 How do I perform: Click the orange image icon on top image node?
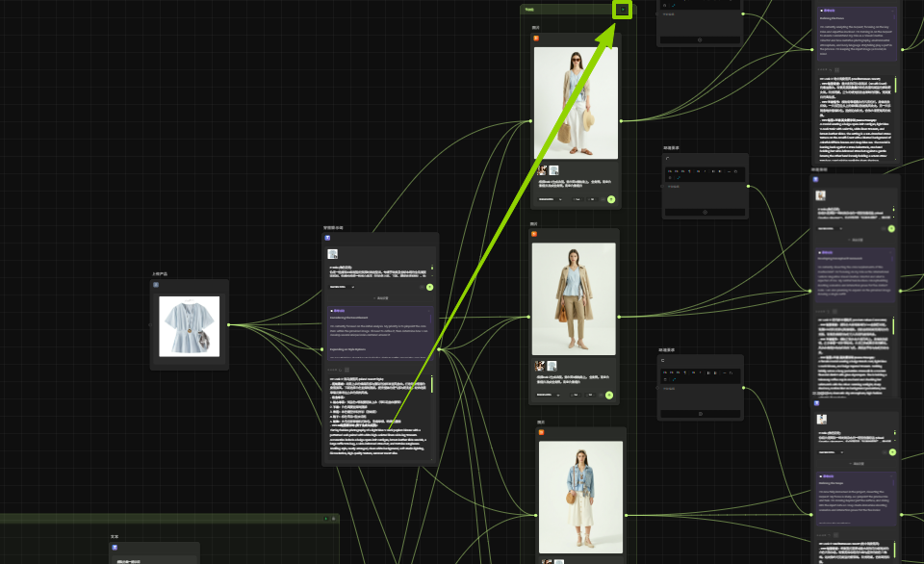[x=535, y=38]
